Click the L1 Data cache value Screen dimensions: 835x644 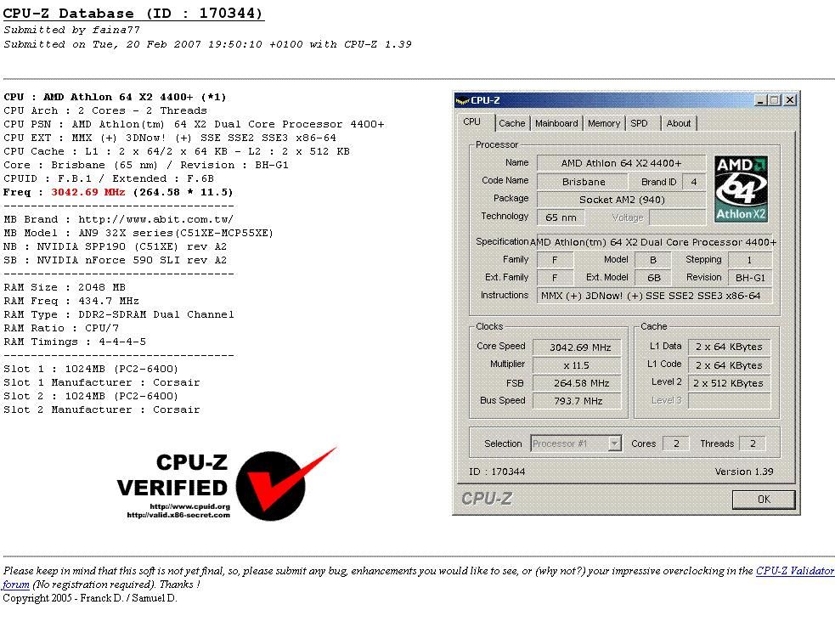pos(729,347)
